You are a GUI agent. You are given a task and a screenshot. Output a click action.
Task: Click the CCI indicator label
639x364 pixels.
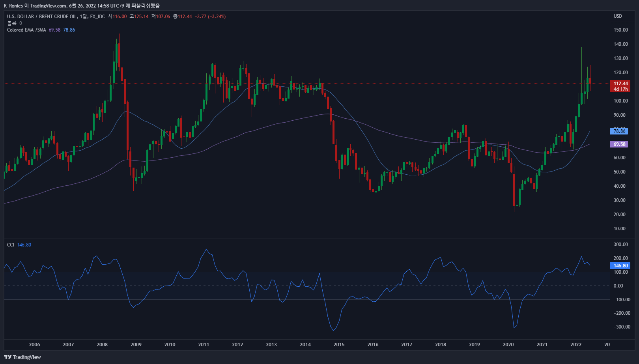[11, 245]
